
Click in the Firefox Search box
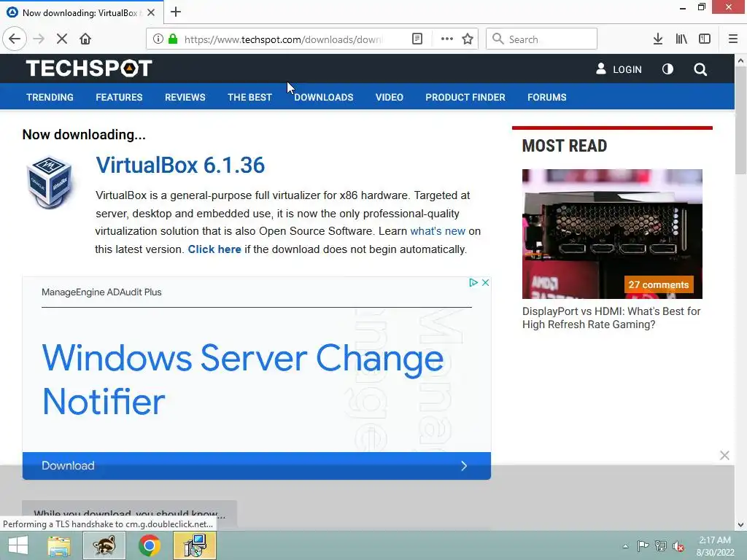pos(542,39)
